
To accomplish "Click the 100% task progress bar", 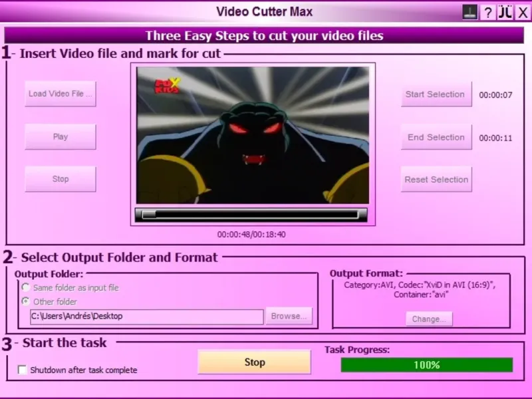I will click(427, 365).
